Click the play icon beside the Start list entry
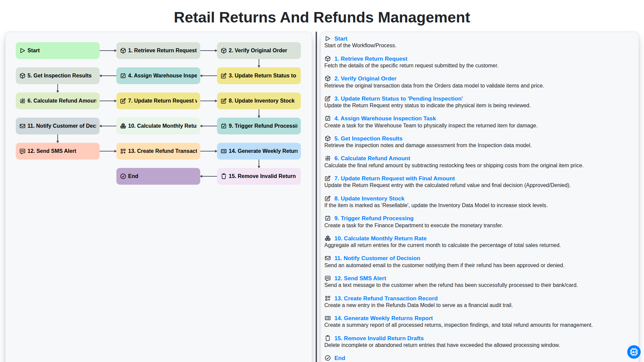 point(328,39)
